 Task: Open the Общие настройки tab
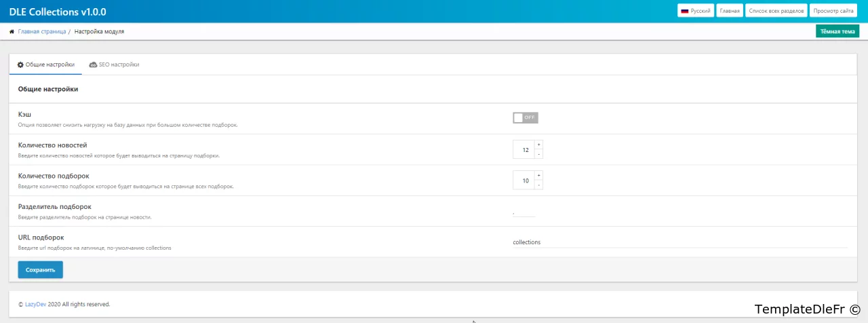pos(45,65)
